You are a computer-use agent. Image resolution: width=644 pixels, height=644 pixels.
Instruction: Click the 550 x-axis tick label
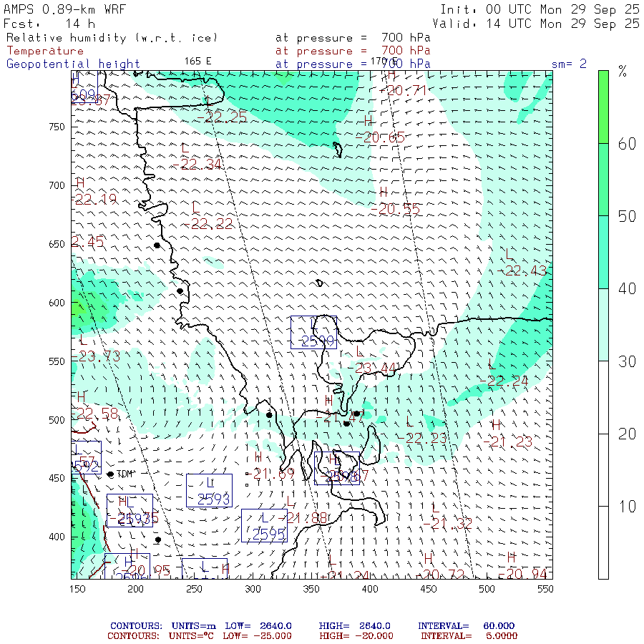click(545, 589)
